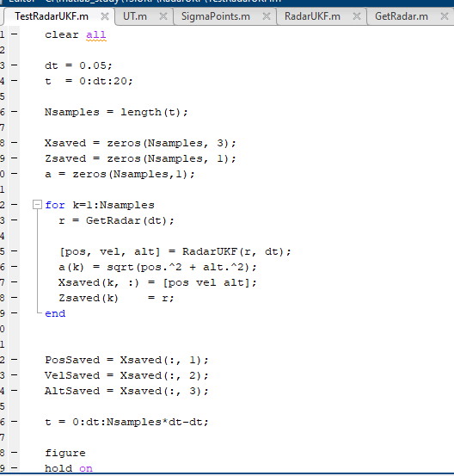
Task: Click 'sqrt(pos.^2 + alt.^2)' expression
Action: click(178, 267)
